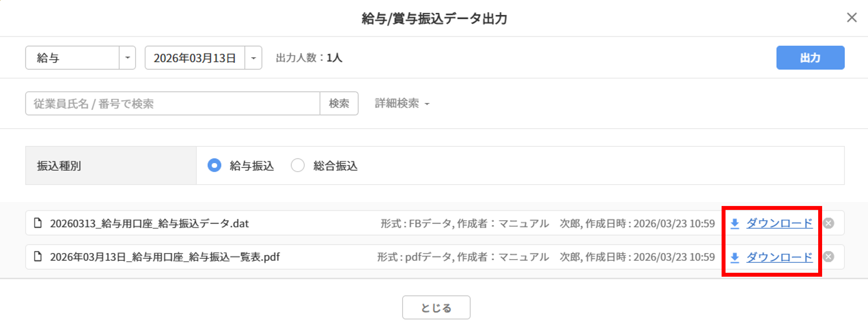Click the document icon beside the .pdf filename
This screenshot has height=333, width=868.
tap(38, 257)
